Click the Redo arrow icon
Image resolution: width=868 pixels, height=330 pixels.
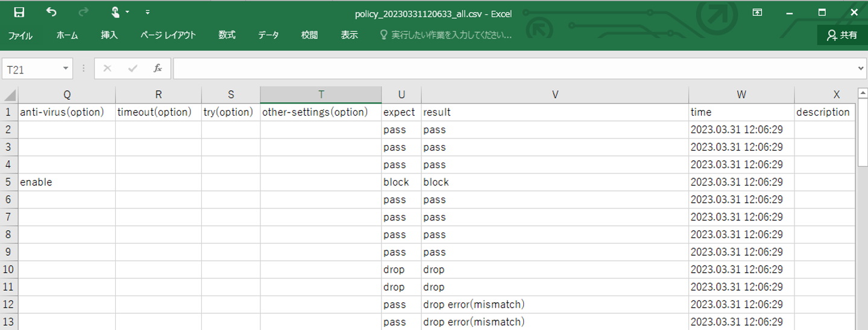click(x=83, y=12)
